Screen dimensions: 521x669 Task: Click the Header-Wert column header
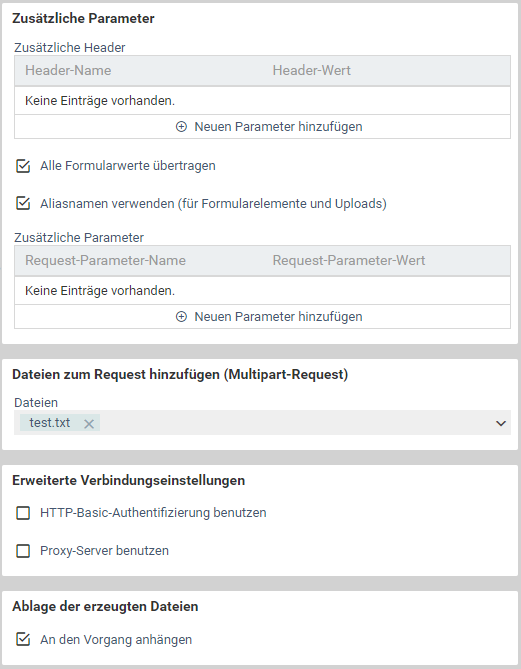(x=311, y=70)
